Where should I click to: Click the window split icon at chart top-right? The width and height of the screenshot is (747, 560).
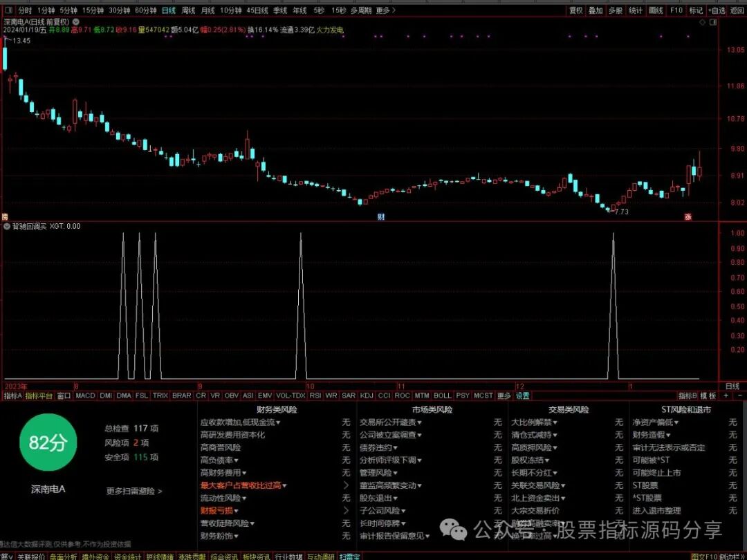tap(713, 22)
